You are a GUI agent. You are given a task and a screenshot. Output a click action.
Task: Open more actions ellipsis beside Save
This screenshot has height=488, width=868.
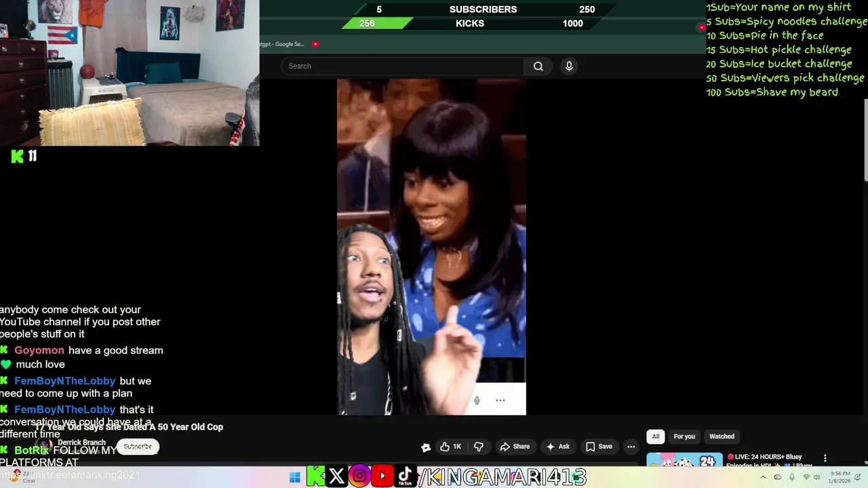(x=631, y=447)
